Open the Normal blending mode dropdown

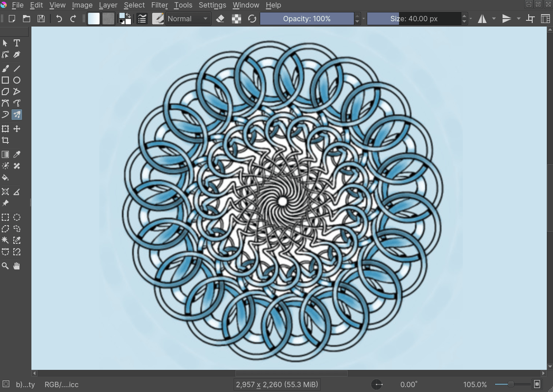[x=188, y=19]
